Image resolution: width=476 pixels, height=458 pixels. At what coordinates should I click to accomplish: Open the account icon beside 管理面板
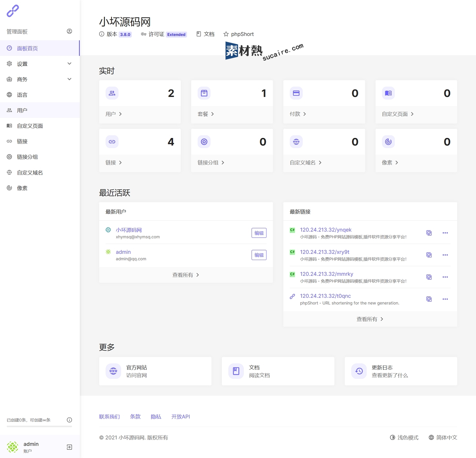coord(69,31)
